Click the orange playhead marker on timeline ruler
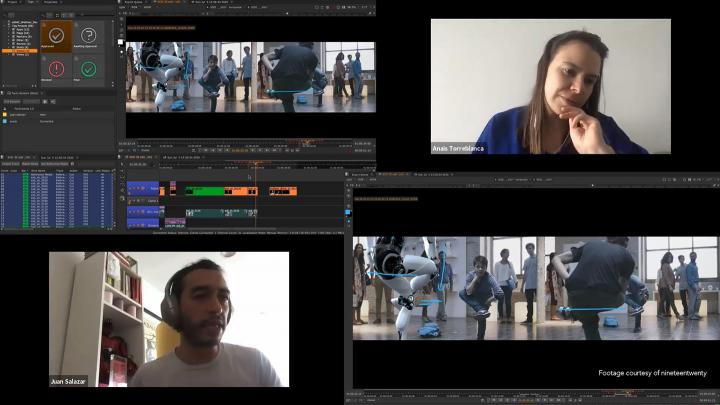720x405 pixels. pos(255,165)
